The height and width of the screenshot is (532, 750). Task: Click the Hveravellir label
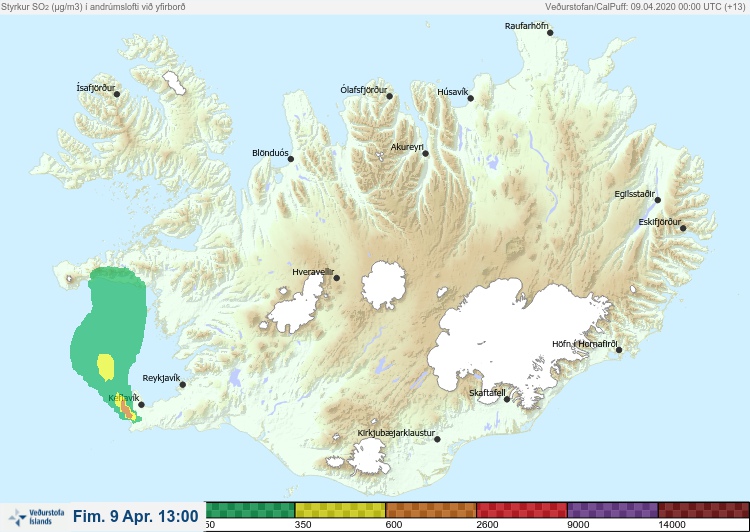313,272
